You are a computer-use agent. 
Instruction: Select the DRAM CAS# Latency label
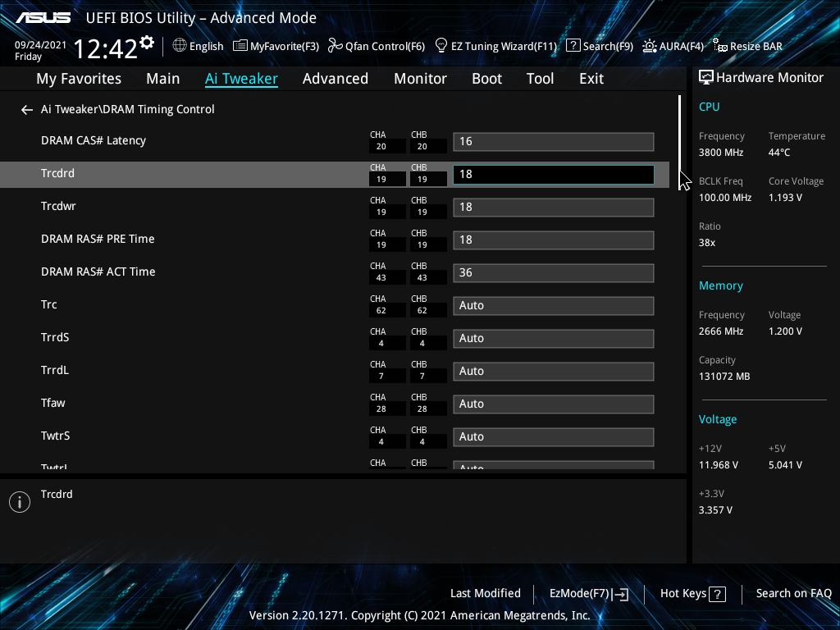[x=94, y=141]
